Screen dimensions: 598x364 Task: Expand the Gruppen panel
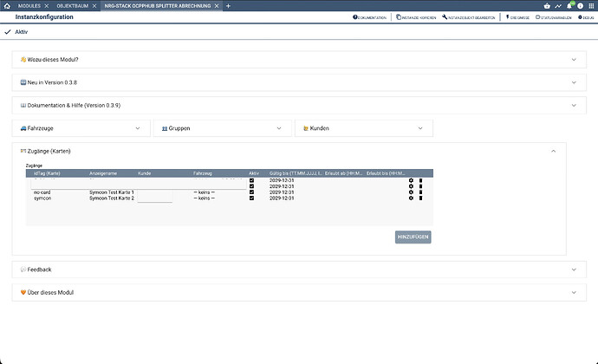(x=223, y=128)
